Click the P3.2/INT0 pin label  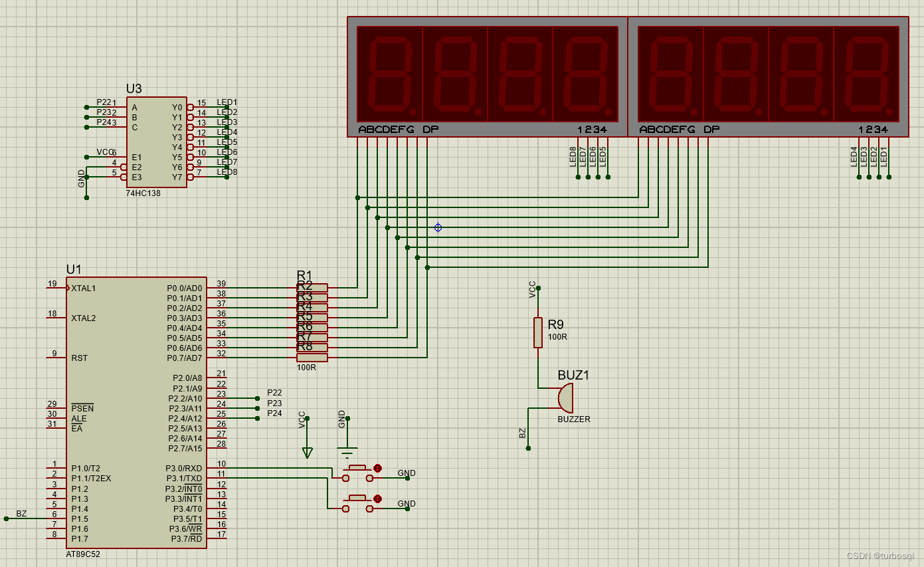click(x=184, y=489)
